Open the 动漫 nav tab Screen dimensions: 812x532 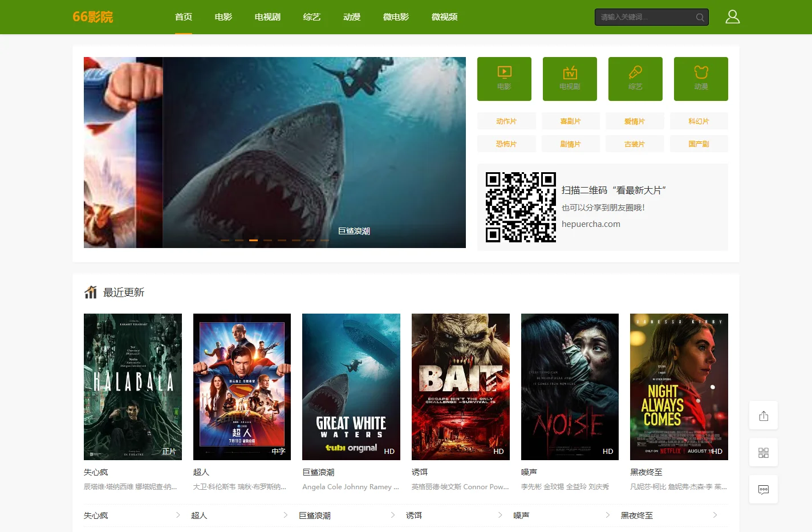[352, 17]
